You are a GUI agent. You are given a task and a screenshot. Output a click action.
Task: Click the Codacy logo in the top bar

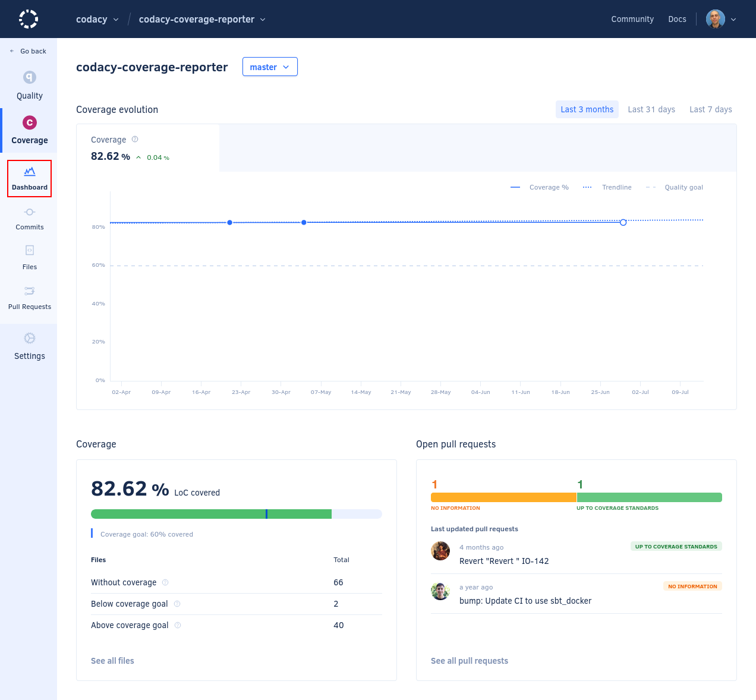[x=28, y=19]
